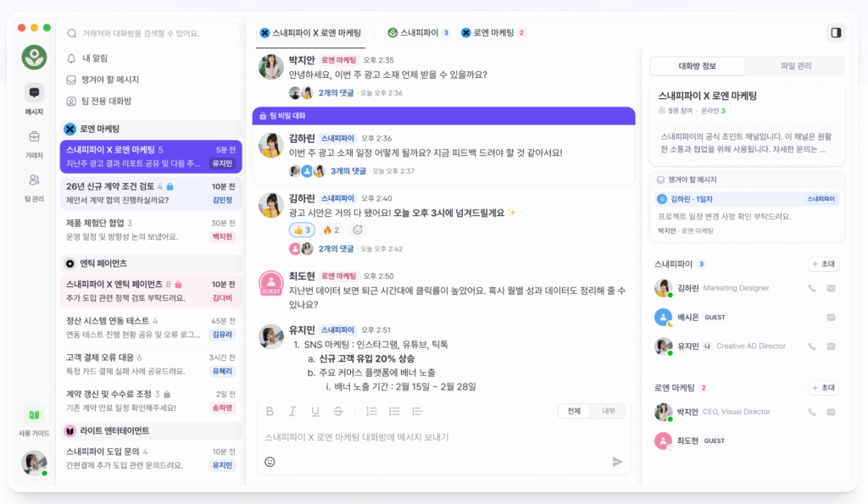
Task: Click the search field for 거래처와 대화방
Action: point(151,33)
